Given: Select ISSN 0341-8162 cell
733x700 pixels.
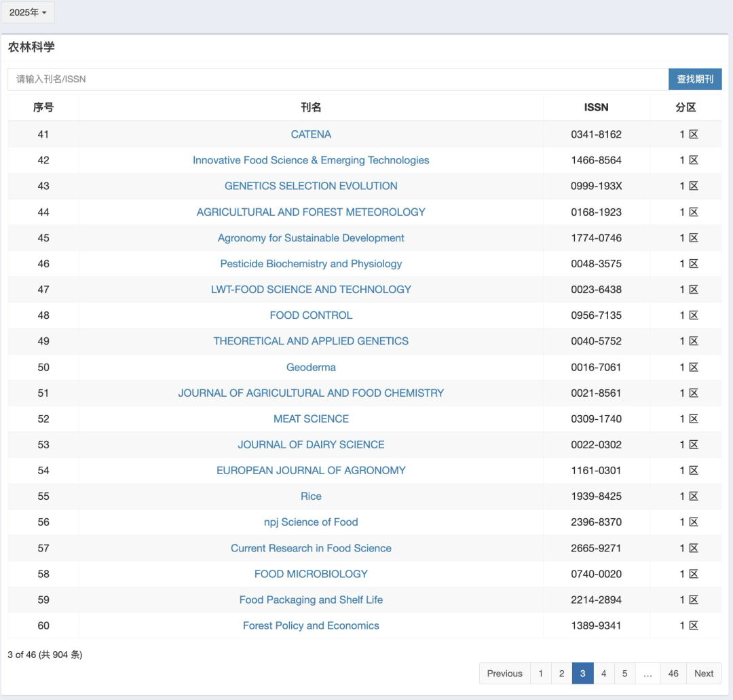Looking at the screenshot, I should pyautogui.click(x=596, y=134).
